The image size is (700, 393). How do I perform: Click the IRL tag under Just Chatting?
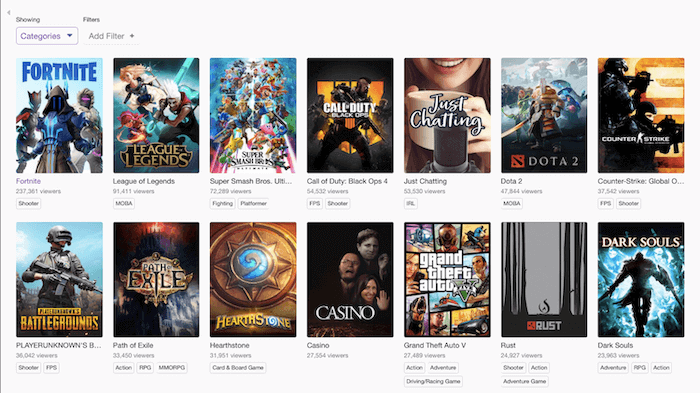411,203
